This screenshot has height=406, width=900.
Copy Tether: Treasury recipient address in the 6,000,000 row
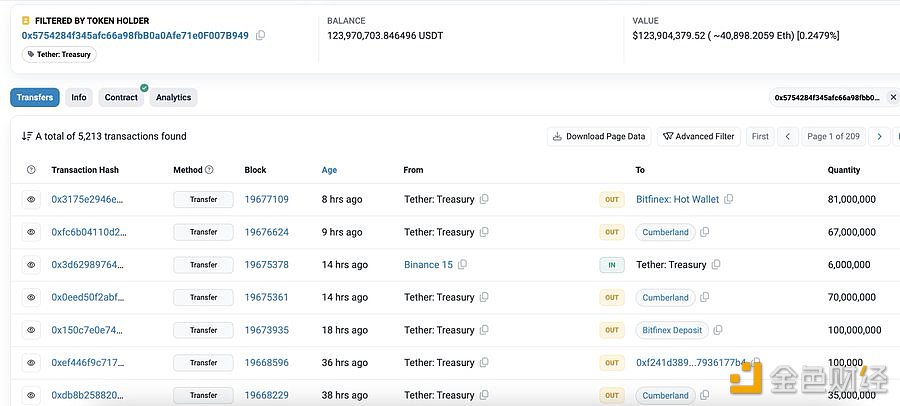pos(716,265)
